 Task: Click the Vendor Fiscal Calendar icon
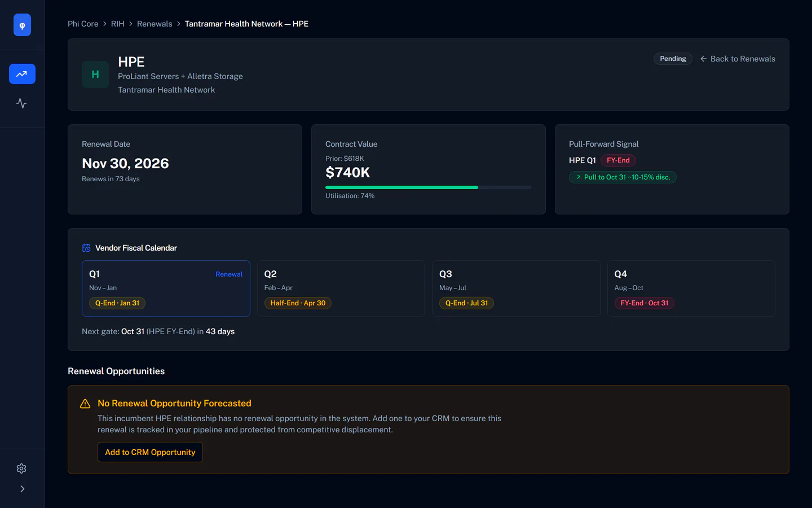pos(86,248)
